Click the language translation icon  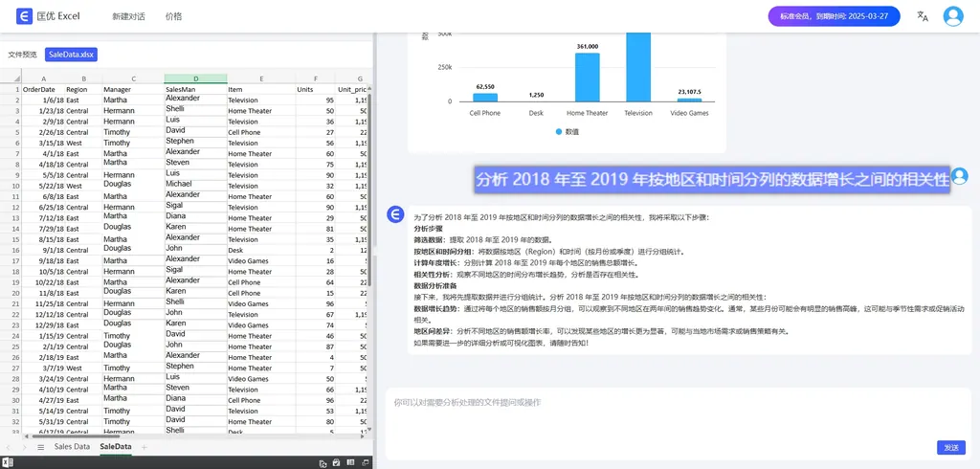(923, 16)
